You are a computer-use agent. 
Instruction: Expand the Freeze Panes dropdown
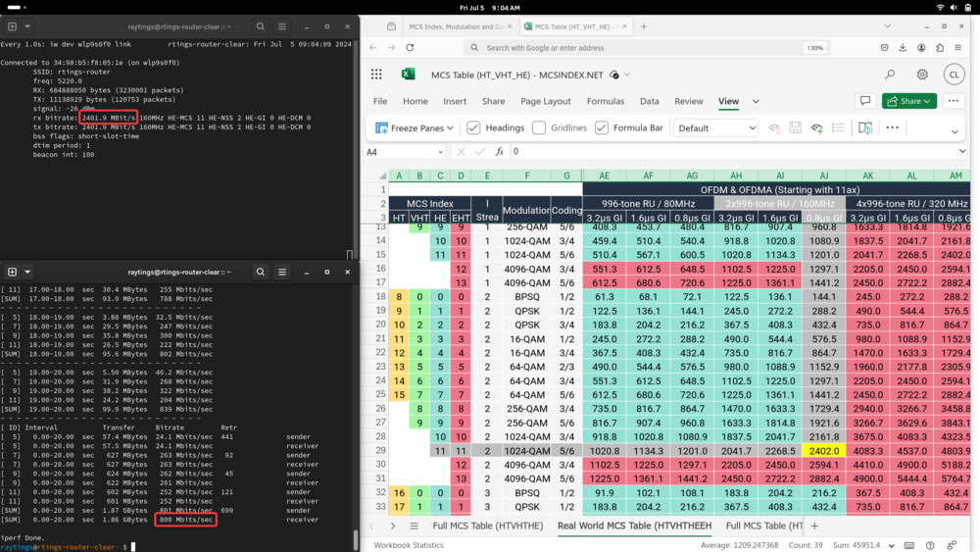pyautogui.click(x=450, y=128)
